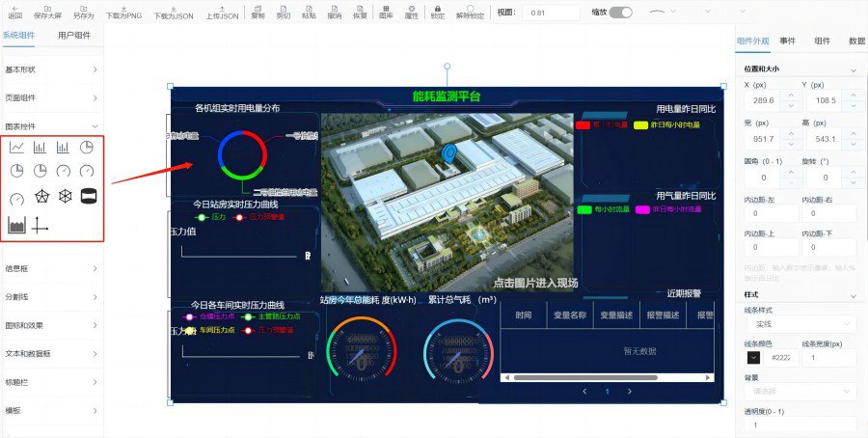Expand the 标题栏 category
The image size is (868, 438).
51,382
